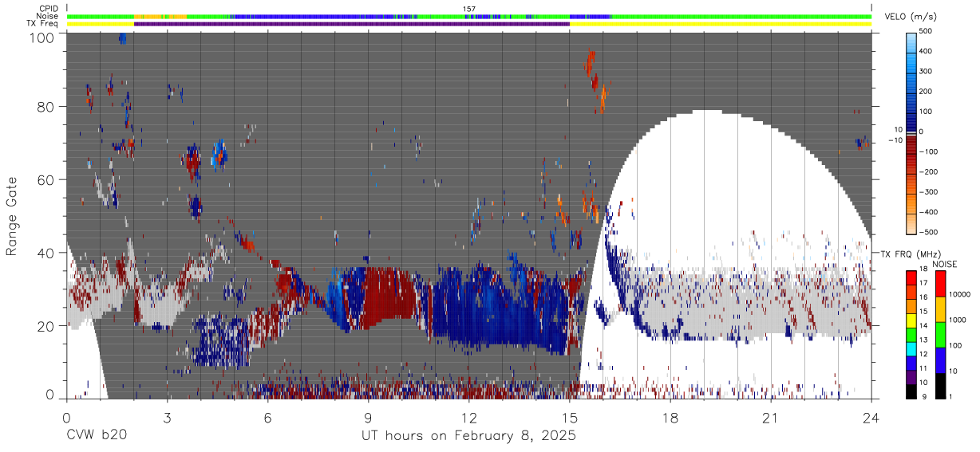Viewport: 980px width, 452px height.
Task: Click the red 17-18 MHz TX frequency swatch
Action: click(x=911, y=277)
